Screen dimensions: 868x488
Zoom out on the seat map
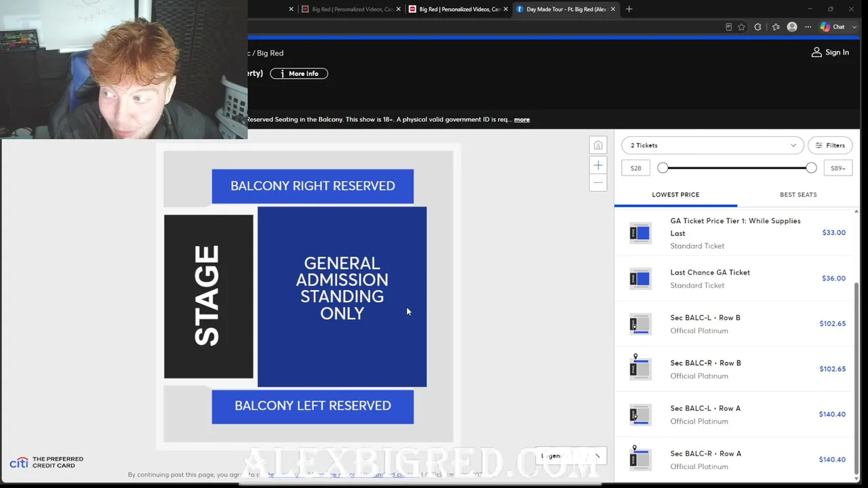pos(597,183)
